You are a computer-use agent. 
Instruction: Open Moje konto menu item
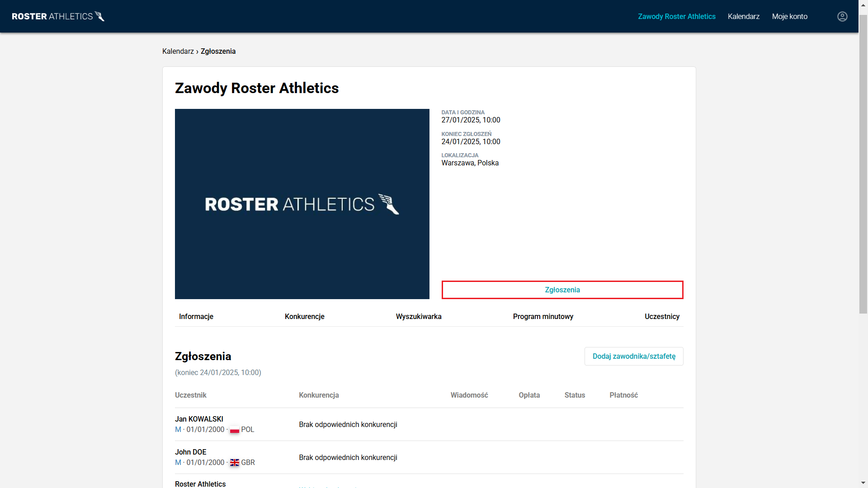(x=789, y=16)
